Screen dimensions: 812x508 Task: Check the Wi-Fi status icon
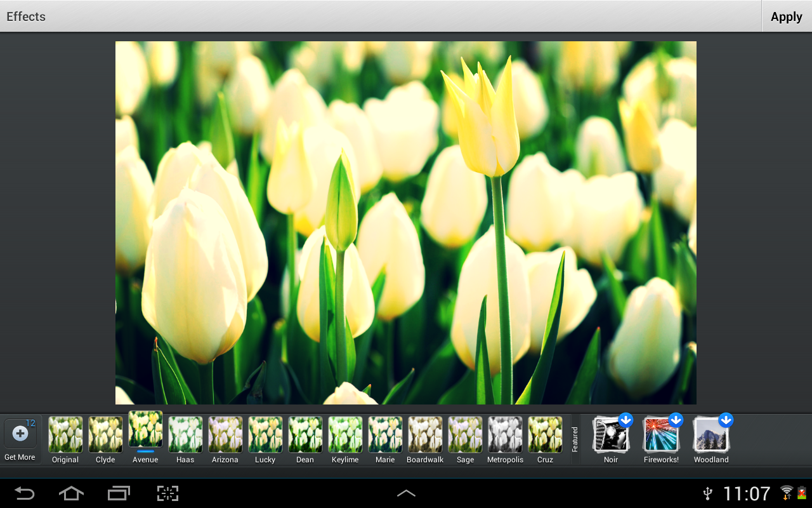coord(787,493)
